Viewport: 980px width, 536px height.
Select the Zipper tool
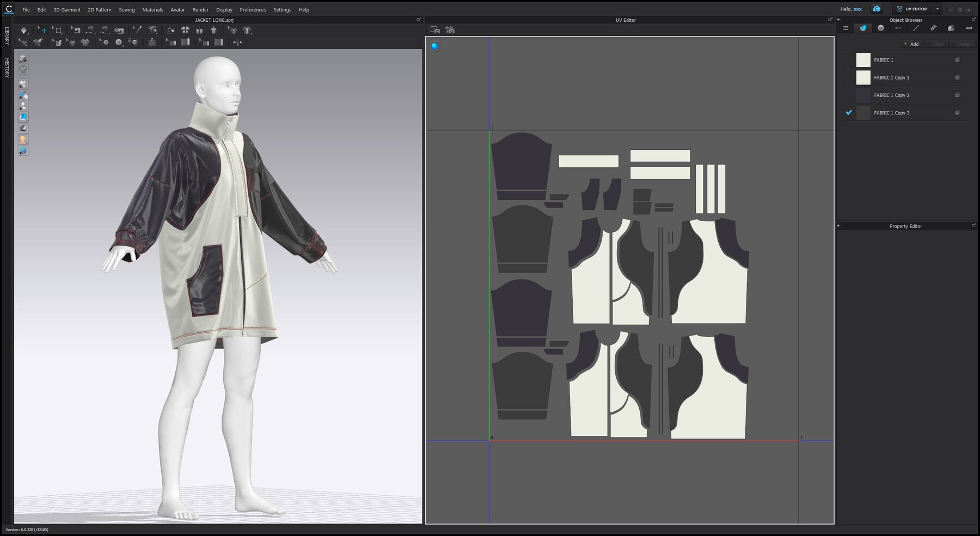151,42
